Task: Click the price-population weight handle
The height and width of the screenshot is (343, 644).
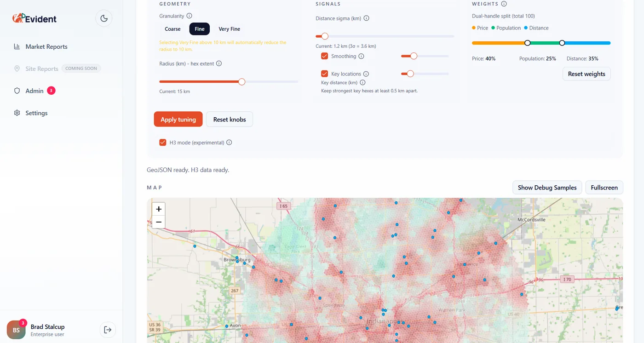Action: click(x=528, y=43)
